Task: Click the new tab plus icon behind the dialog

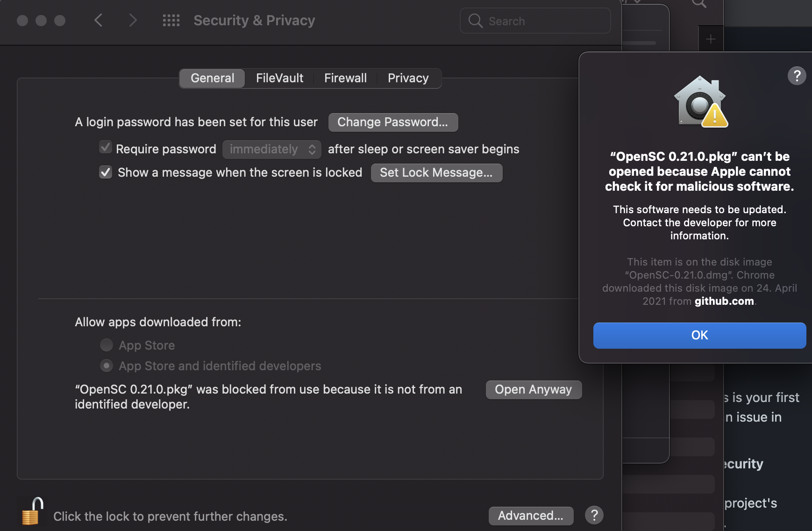Action: pos(711,39)
